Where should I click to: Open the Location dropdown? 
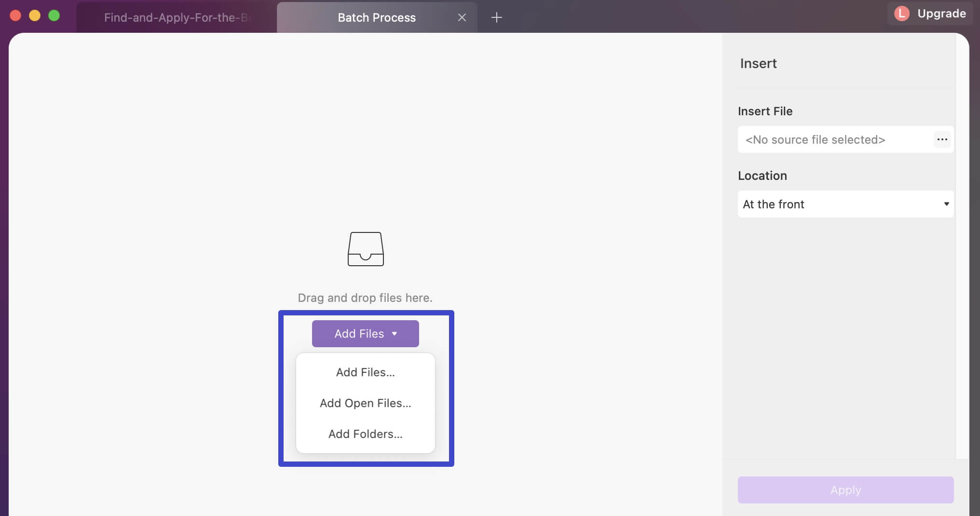pos(844,204)
